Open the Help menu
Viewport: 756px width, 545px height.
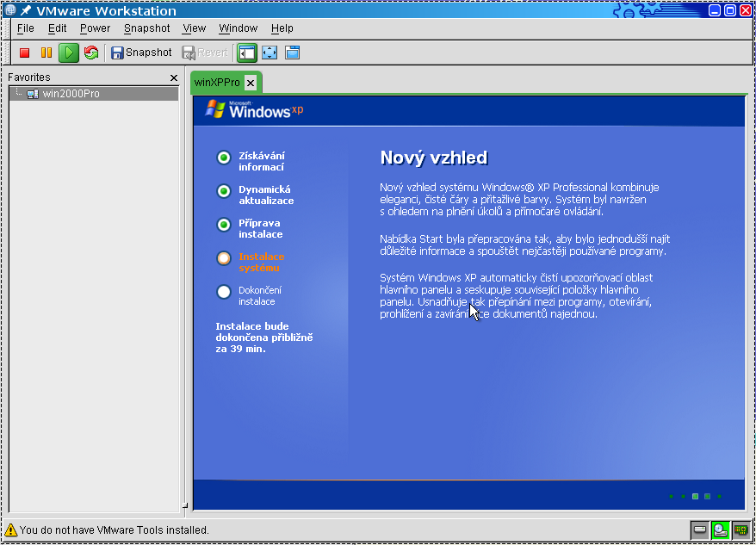point(282,28)
